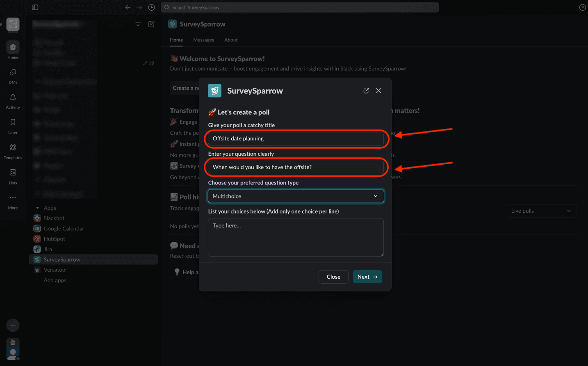Open Templates in the left rail

point(13,150)
